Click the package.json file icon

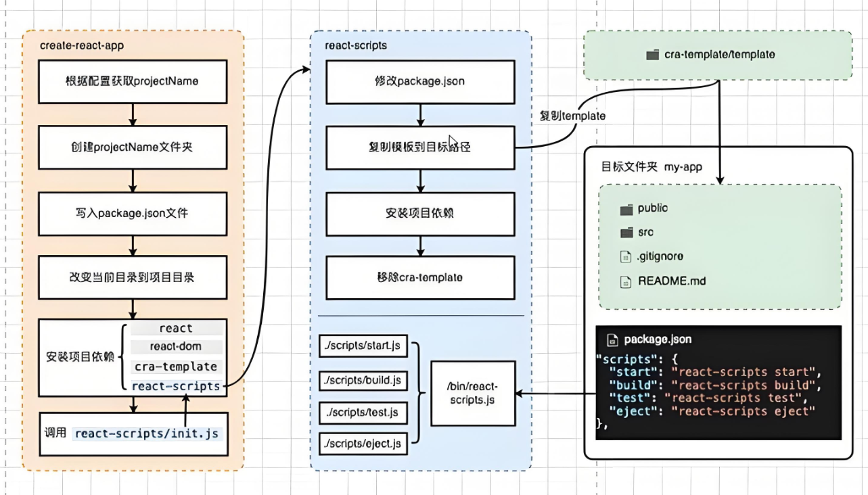click(613, 339)
